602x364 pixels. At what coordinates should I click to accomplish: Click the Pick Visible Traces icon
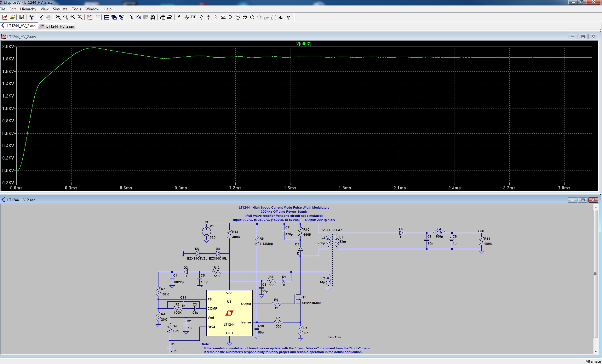pos(90,17)
